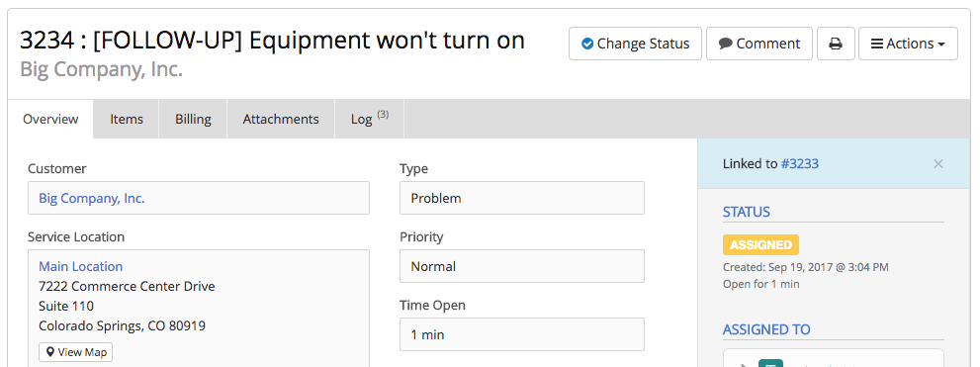Click the Type field showing Problem

522,198
